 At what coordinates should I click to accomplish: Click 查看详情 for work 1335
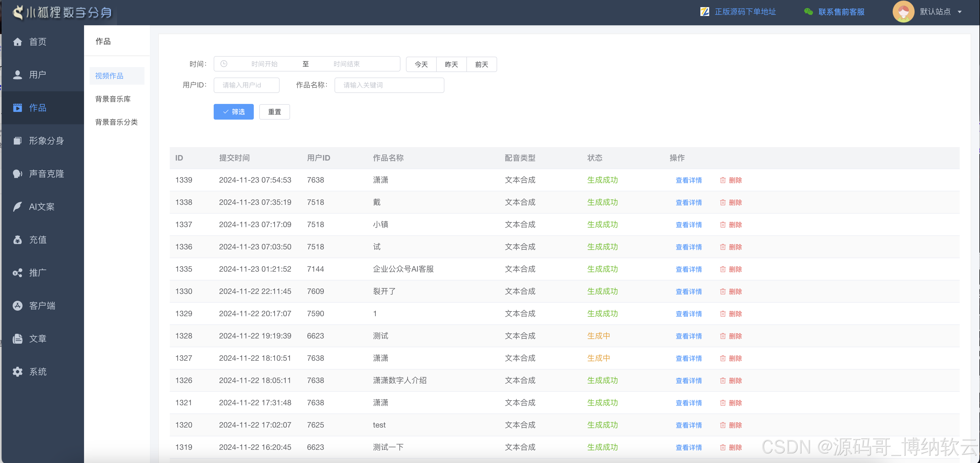[x=689, y=269]
